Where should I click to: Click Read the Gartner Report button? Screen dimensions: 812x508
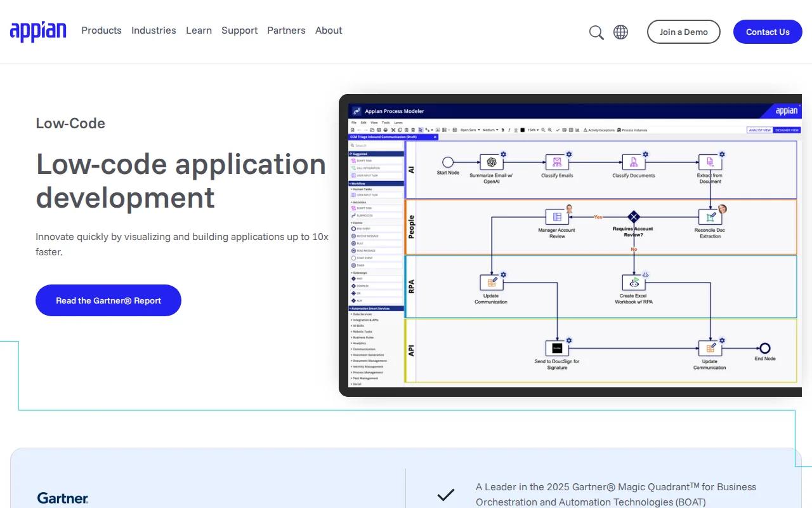(x=108, y=300)
